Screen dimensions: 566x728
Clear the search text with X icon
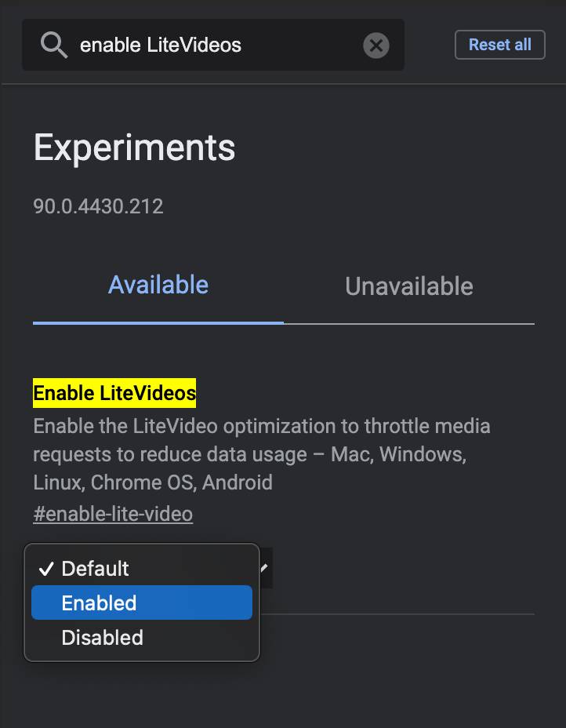[x=376, y=45]
